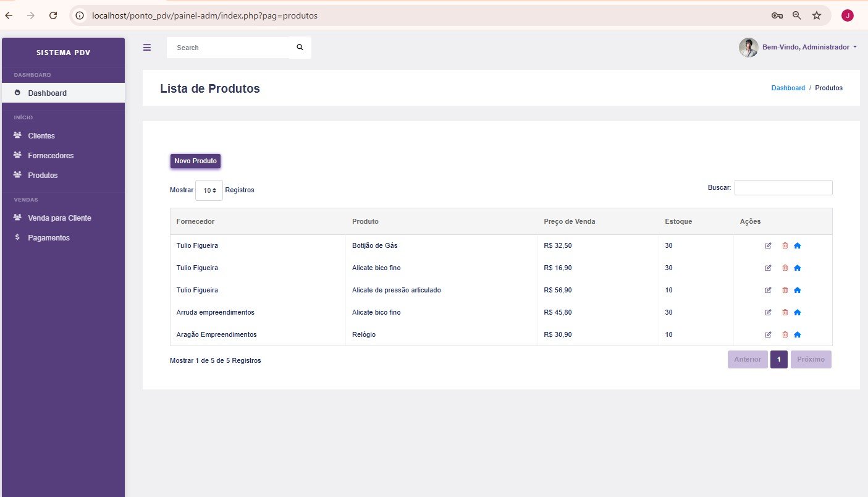Screen dimensions: 868x497
Task: Follow the Dashboard breadcrumb link
Action: [x=788, y=88]
